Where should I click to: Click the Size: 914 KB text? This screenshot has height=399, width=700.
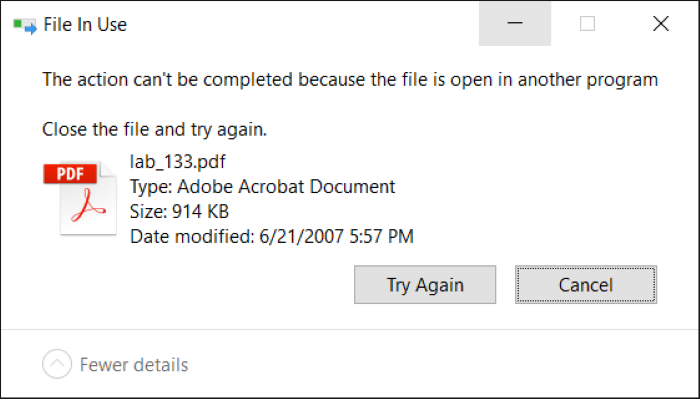click(179, 212)
